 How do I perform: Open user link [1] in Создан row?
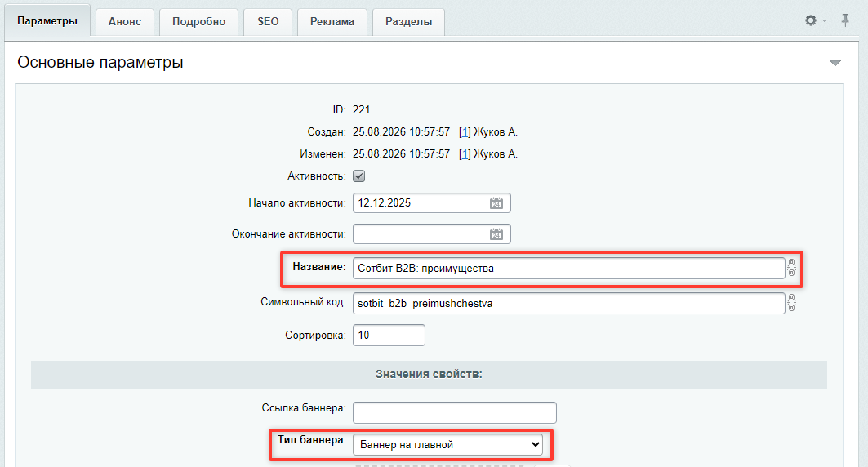465,131
